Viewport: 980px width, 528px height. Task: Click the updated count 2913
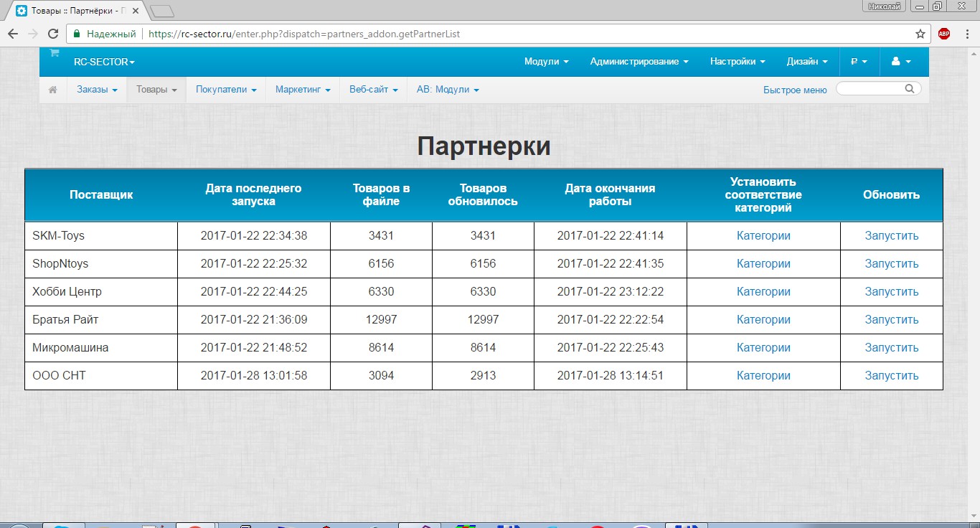tap(483, 376)
